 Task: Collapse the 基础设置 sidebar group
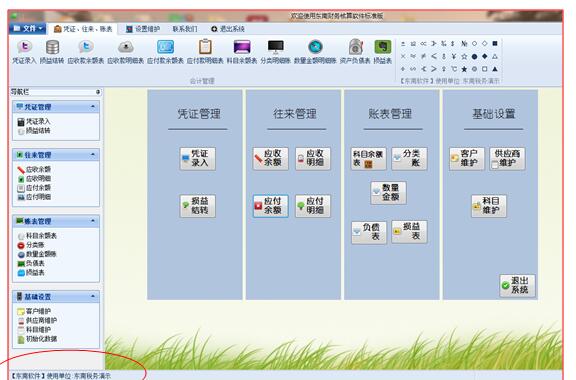pyautogui.click(x=93, y=296)
